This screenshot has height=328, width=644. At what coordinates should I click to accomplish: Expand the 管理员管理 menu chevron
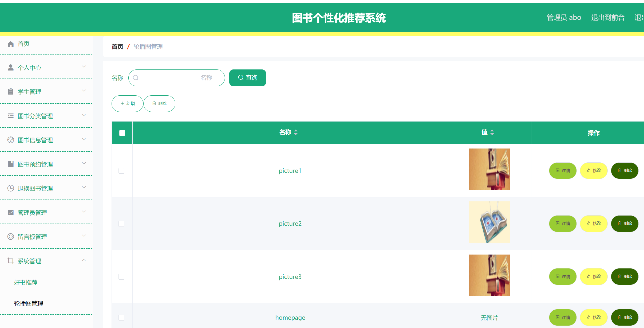(84, 212)
